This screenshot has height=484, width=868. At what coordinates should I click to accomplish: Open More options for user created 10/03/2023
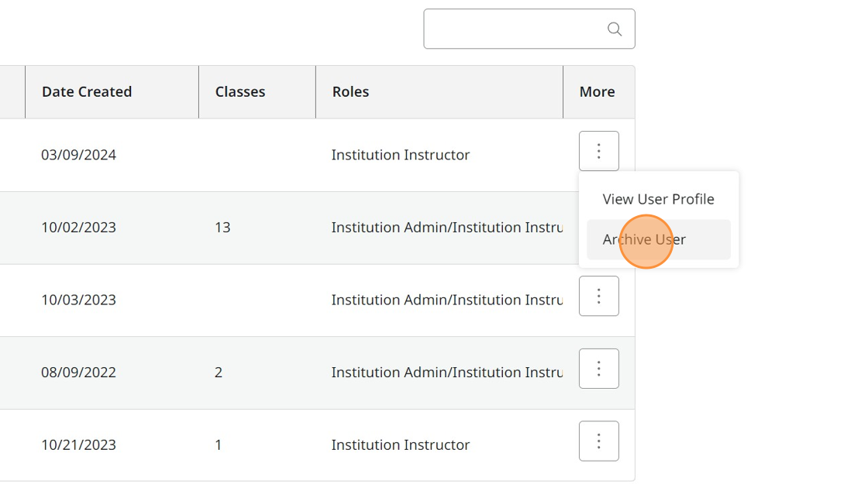coord(598,296)
